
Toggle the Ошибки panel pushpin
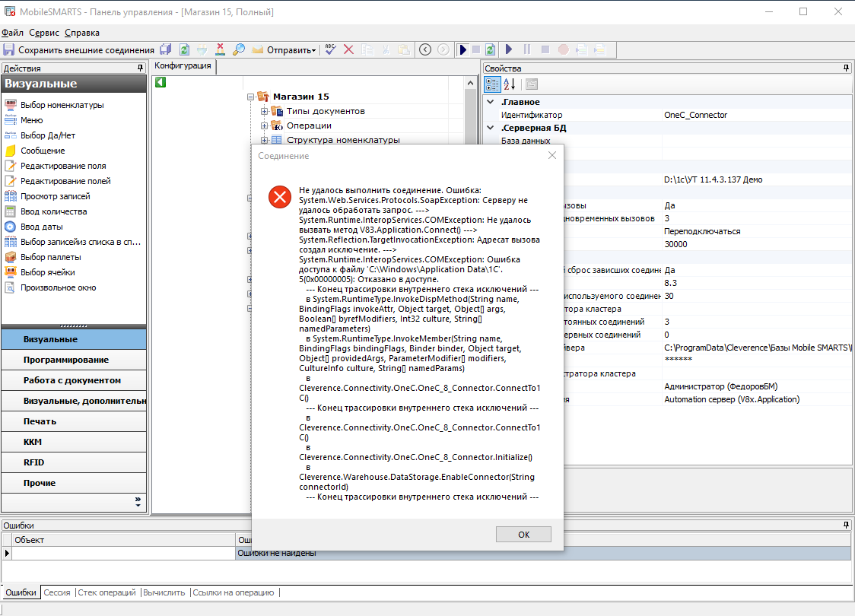[847, 525]
